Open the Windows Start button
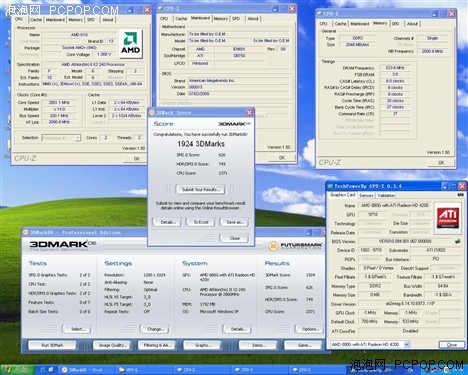 17,369
